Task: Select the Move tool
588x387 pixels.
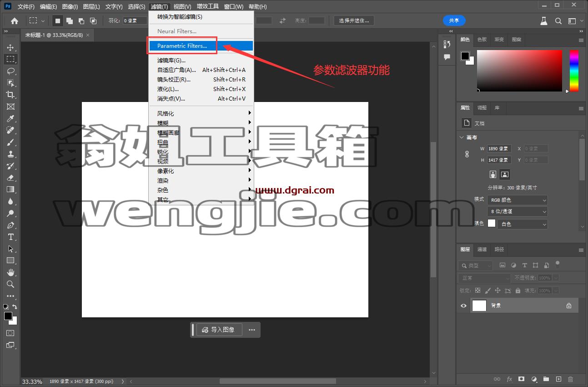Action: click(x=10, y=47)
